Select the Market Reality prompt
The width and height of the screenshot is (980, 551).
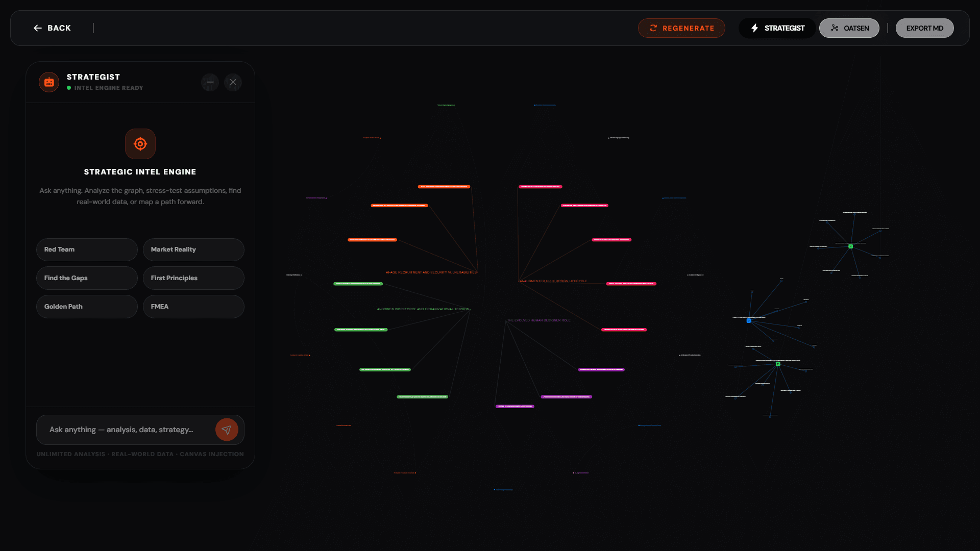coord(193,249)
